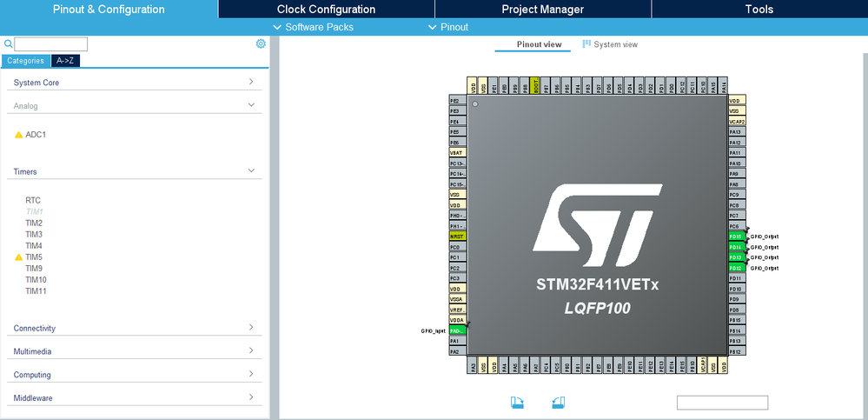Open the Pinout dropdown menu
Screen dimensions: 868x420
[448, 27]
